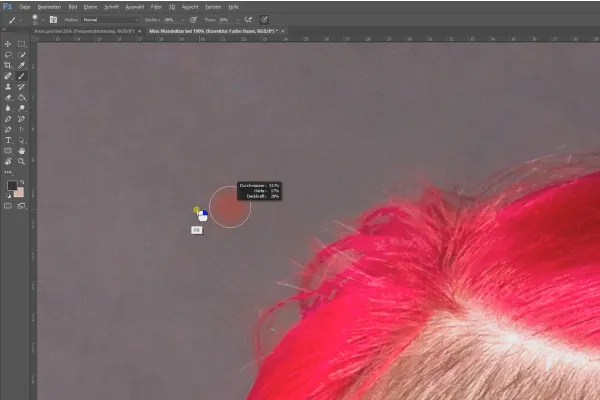
Task: Select Rotate View tool left of Zoom
Action: [x=8, y=162]
